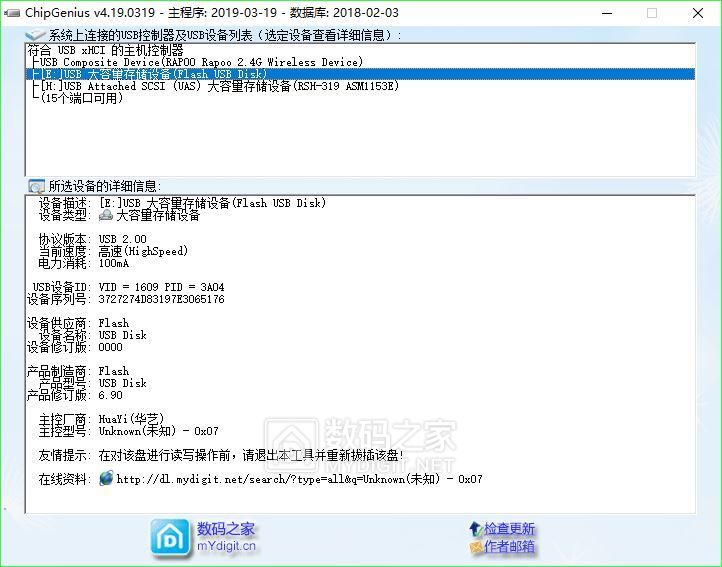Viewport: 722px width, 567px height.
Task: Open the dl.mydigit.net search URL
Action: point(299,479)
